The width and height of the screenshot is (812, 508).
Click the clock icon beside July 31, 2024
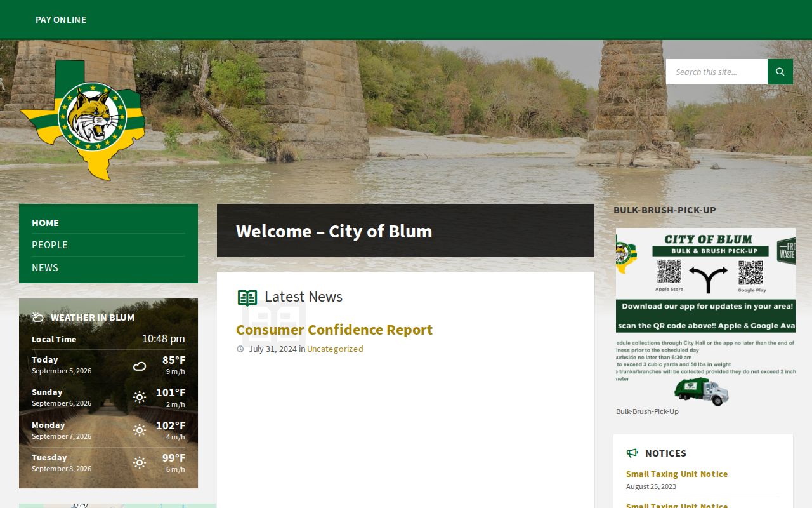point(240,349)
